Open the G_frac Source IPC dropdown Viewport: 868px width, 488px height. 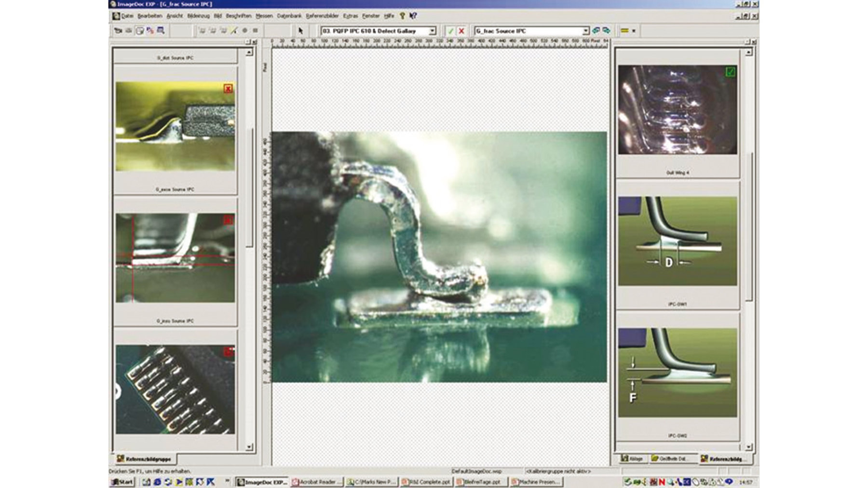point(585,31)
